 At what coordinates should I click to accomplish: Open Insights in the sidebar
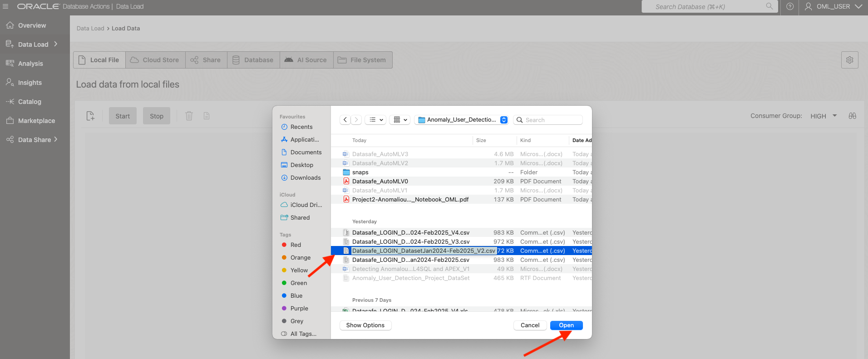[30, 83]
